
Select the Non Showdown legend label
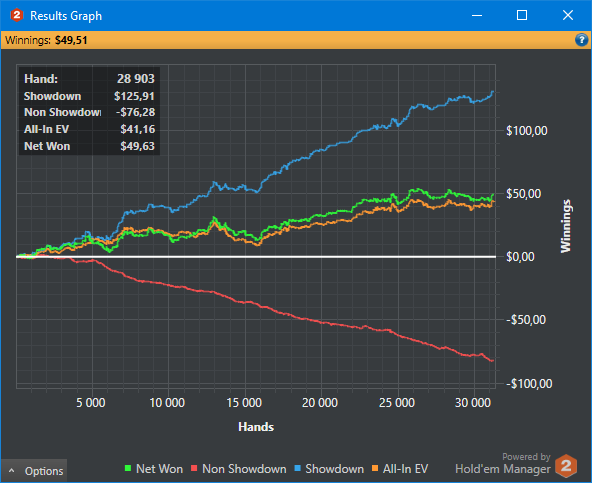pyautogui.click(x=244, y=469)
